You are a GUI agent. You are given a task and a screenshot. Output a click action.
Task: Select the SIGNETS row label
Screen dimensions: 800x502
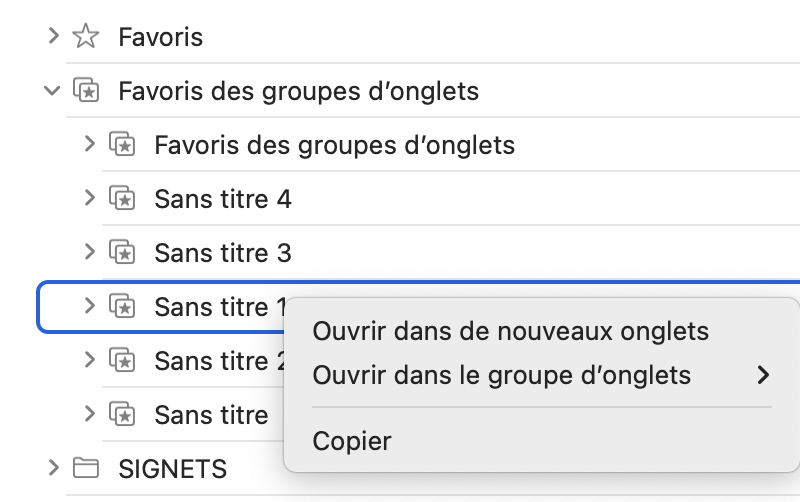[172, 468]
